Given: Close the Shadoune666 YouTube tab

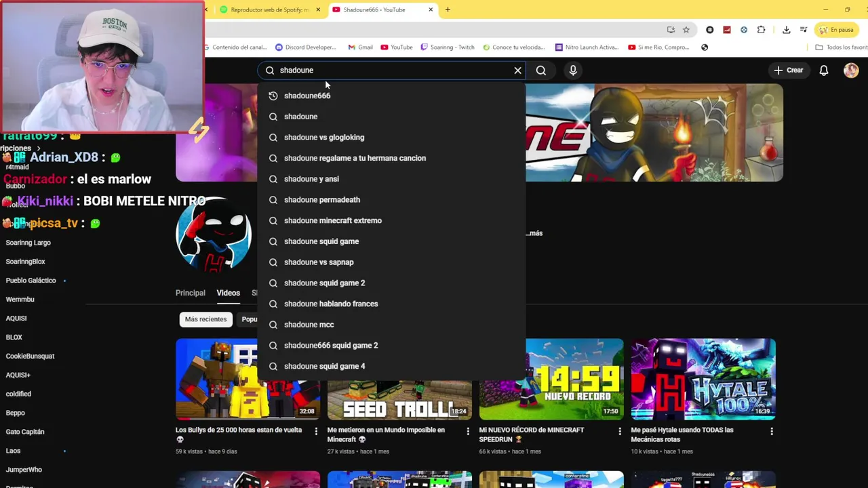Looking at the screenshot, I should point(431,9).
